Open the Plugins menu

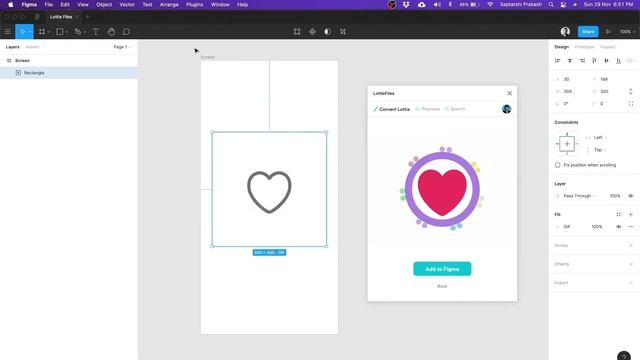(x=194, y=4)
